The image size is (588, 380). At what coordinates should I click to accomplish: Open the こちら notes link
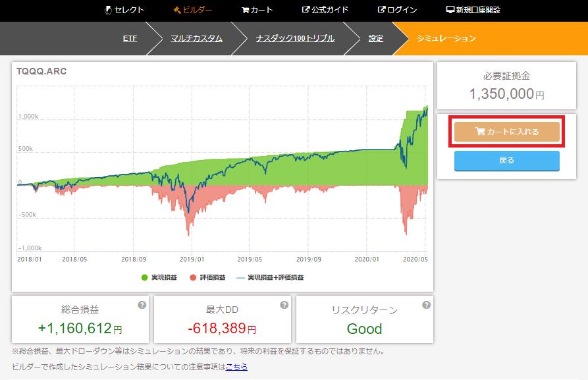pos(236,366)
